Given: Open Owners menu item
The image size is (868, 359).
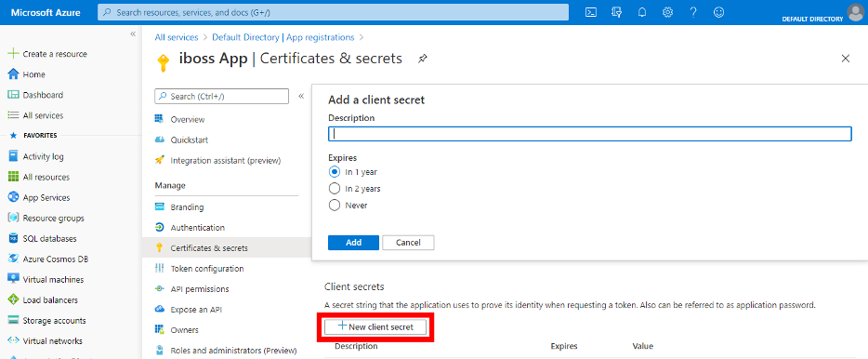Looking at the screenshot, I should 177,329.
